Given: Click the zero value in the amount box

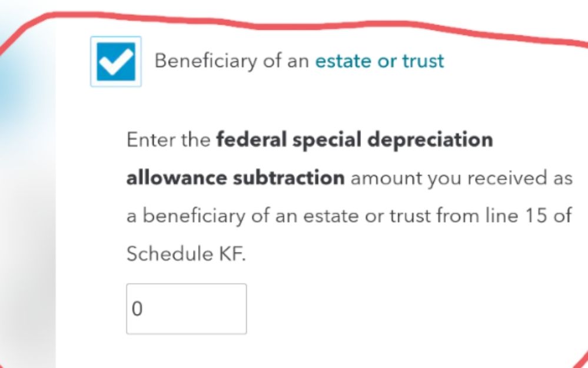Looking at the screenshot, I should pyautogui.click(x=137, y=310).
